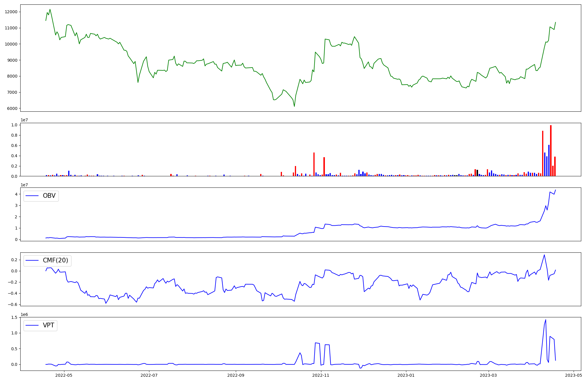The width and height of the screenshot is (588, 382).
Task: Click the highest VPT spike peak
Action: [546, 320]
